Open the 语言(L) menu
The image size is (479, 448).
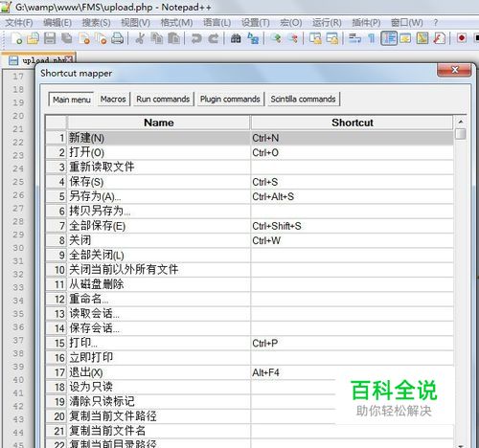pyautogui.click(x=217, y=23)
